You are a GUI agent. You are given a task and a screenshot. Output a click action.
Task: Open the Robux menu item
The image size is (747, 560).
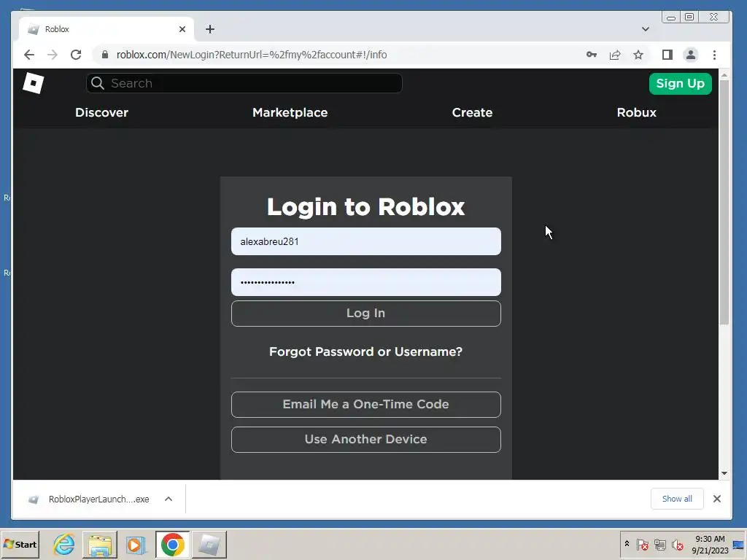click(x=636, y=112)
